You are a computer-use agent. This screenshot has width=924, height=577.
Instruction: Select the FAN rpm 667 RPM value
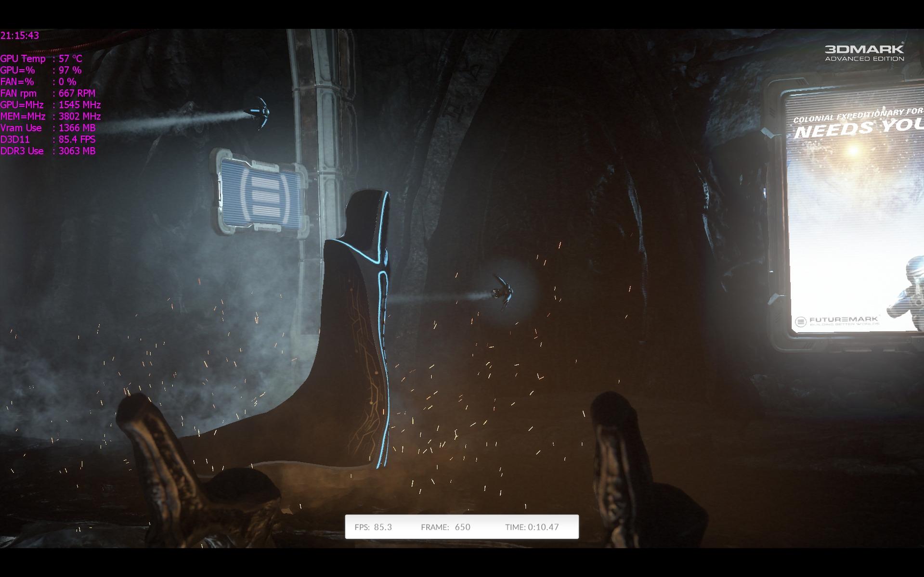(x=48, y=93)
